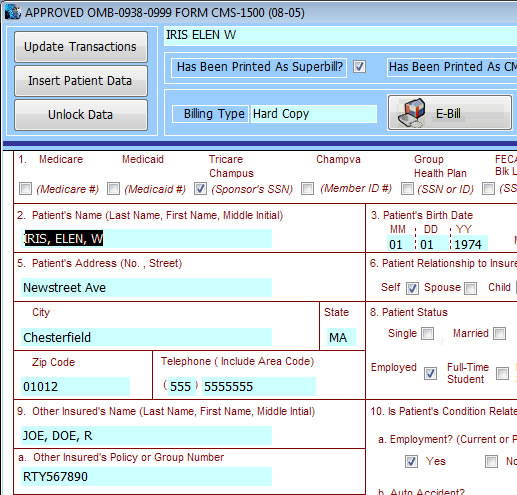Check Group Health Plan SSN or ID checkbox

coord(407,189)
